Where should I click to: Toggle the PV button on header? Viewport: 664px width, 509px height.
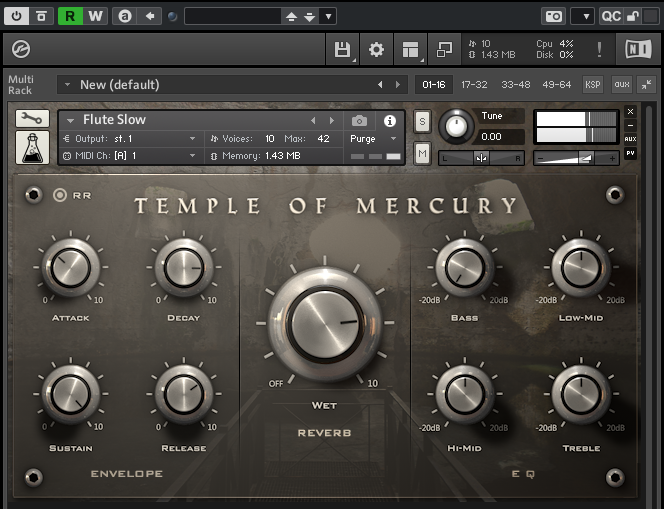[631, 153]
